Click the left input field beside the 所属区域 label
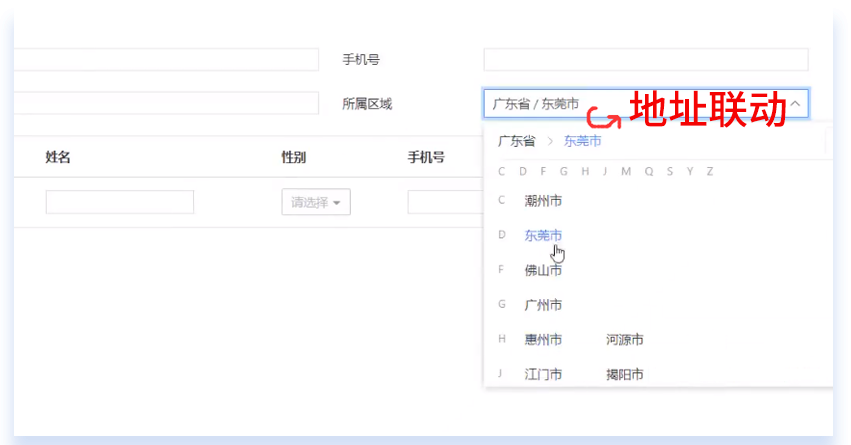This screenshot has width=851, height=445. click(166, 103)
